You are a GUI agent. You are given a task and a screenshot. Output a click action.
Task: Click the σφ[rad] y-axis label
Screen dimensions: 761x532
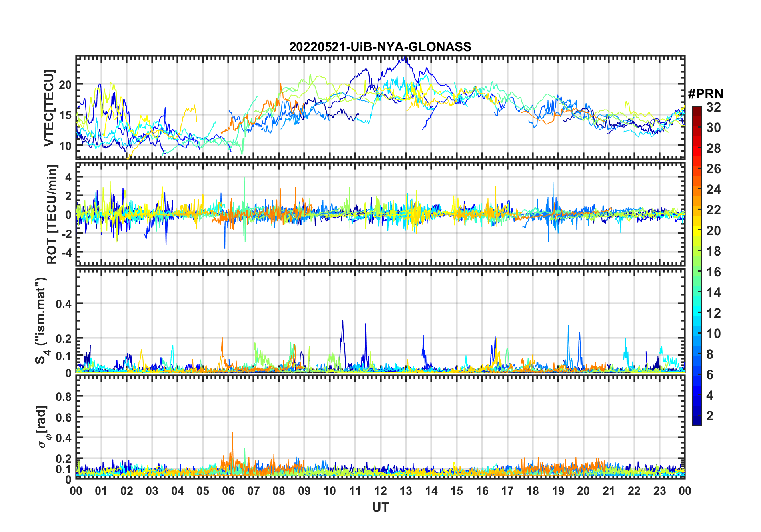44,426
